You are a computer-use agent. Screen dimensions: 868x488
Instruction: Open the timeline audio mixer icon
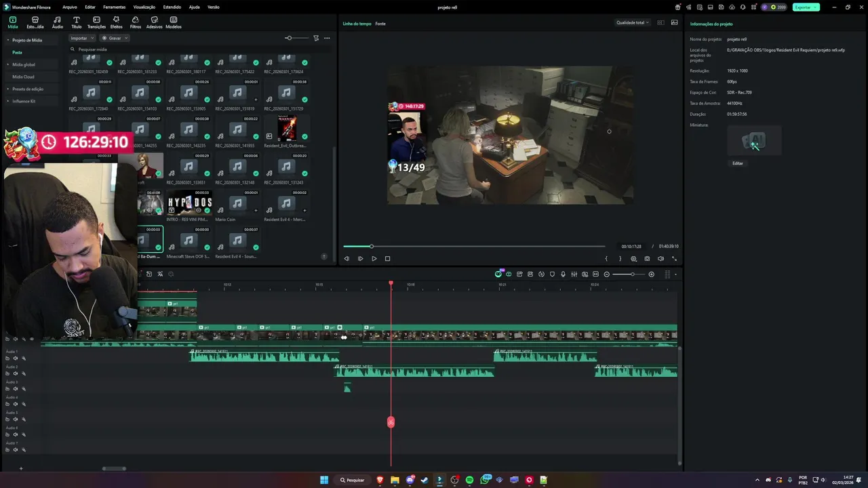tap(574, 274)
